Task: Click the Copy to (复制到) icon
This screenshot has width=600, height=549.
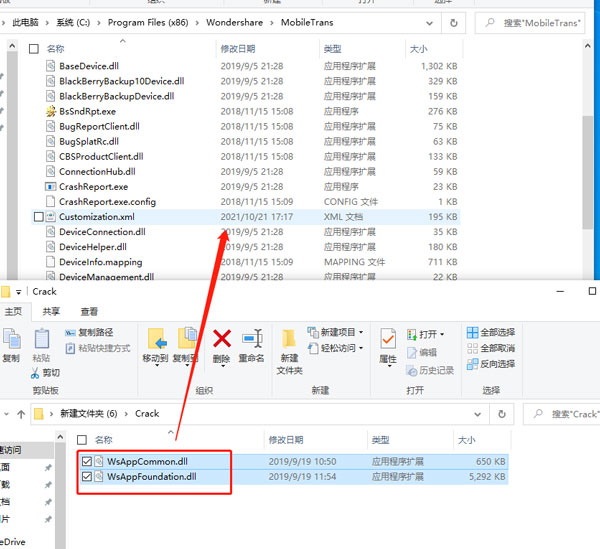Action: point(186,338)
